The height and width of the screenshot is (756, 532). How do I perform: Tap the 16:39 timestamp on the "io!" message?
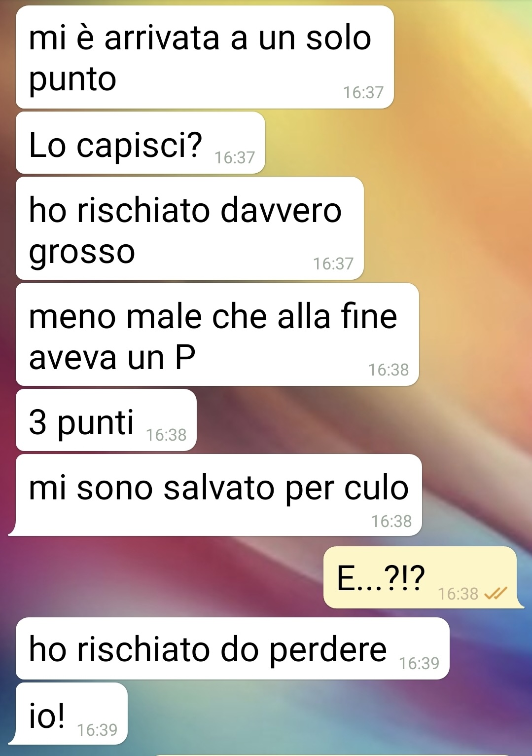coord(97,729)
